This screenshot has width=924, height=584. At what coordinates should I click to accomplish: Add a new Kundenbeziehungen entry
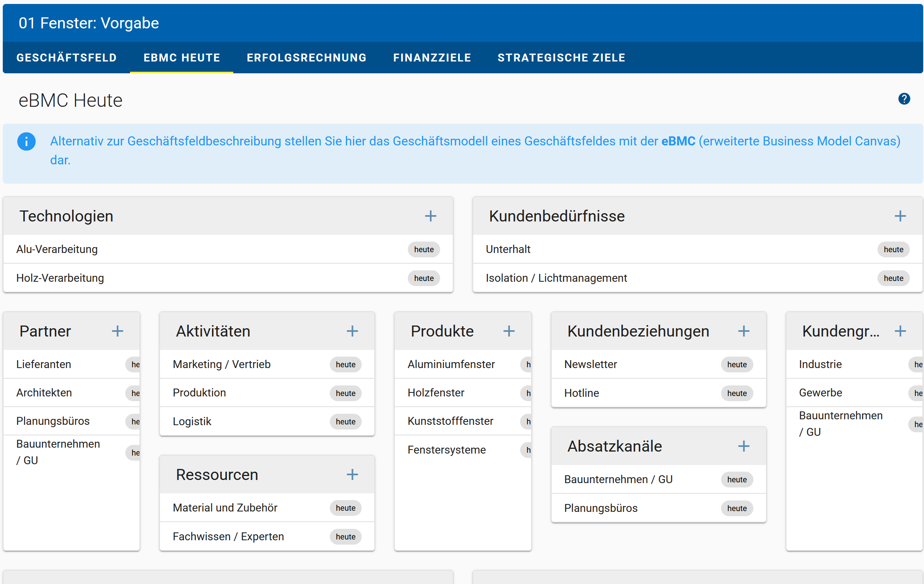tap(744, 331)
